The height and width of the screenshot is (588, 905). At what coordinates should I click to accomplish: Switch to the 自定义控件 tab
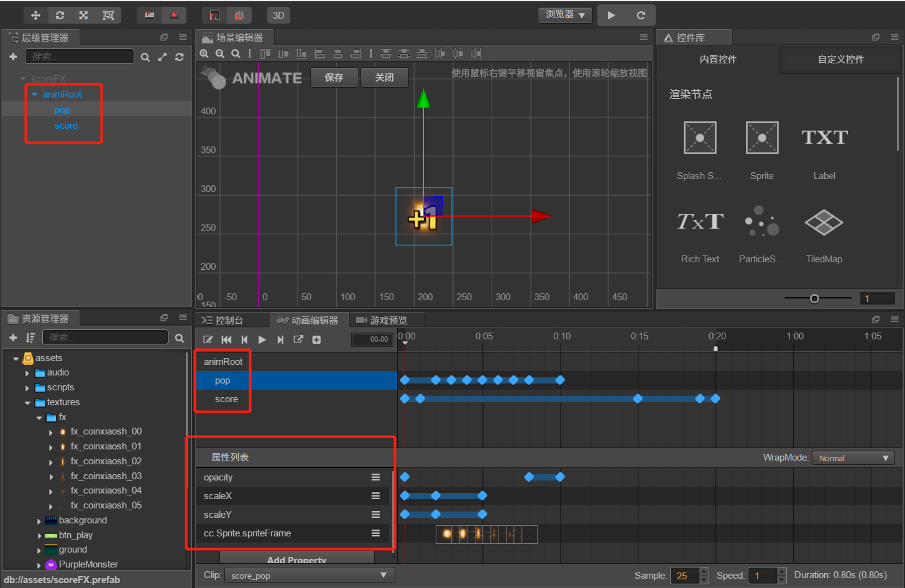(x=840, y=60)
